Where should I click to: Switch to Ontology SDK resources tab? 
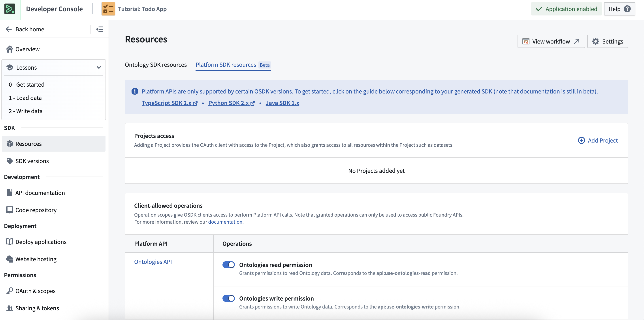coord(156,65)
